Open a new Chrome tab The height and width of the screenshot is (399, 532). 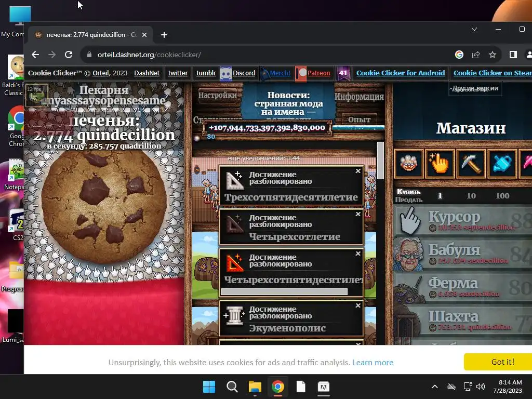pyautogui.click(x=164, y=35)
